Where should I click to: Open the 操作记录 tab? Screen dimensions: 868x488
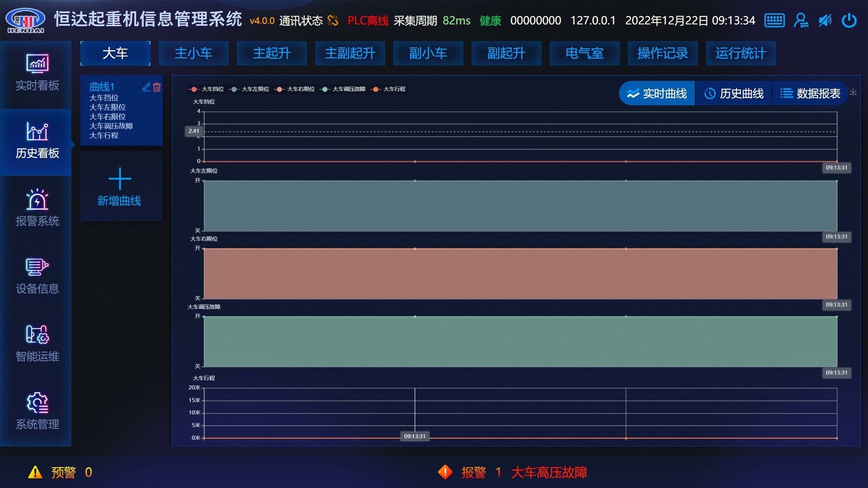coord(663,53)
